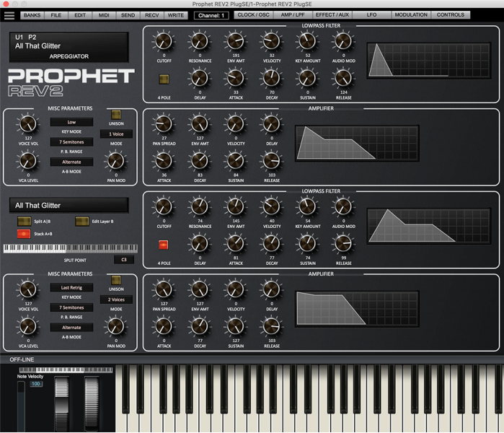Click the Layer B name field All That Glitter
This screenshot has width=504, height=433.
point(68,205)
